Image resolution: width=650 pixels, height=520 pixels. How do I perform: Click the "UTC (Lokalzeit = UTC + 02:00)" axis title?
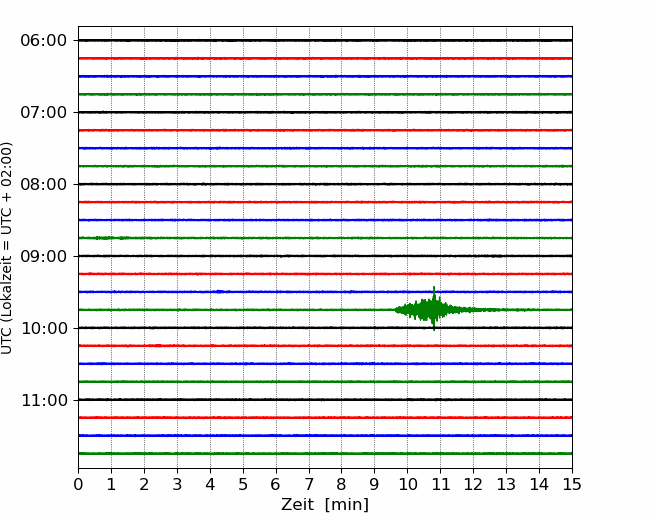click(7, 248)
